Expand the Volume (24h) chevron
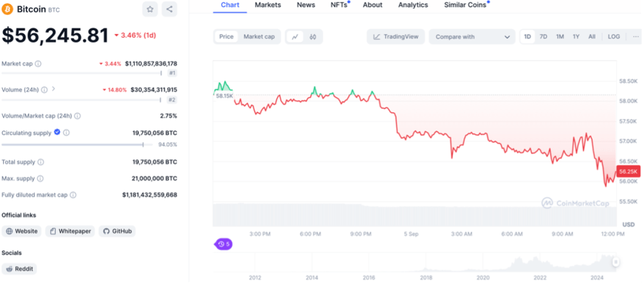 pyautogui.click(x=54, y=90)
